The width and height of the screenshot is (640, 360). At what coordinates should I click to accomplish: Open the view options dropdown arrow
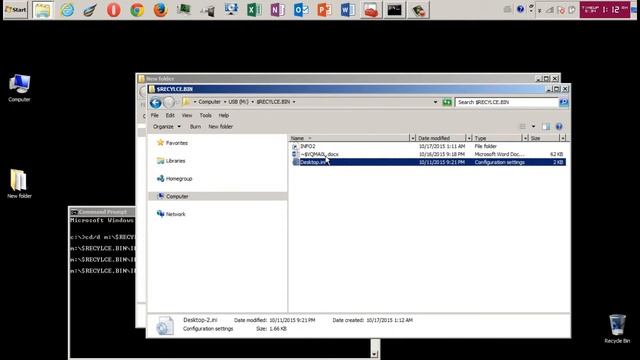pos(533,127)
